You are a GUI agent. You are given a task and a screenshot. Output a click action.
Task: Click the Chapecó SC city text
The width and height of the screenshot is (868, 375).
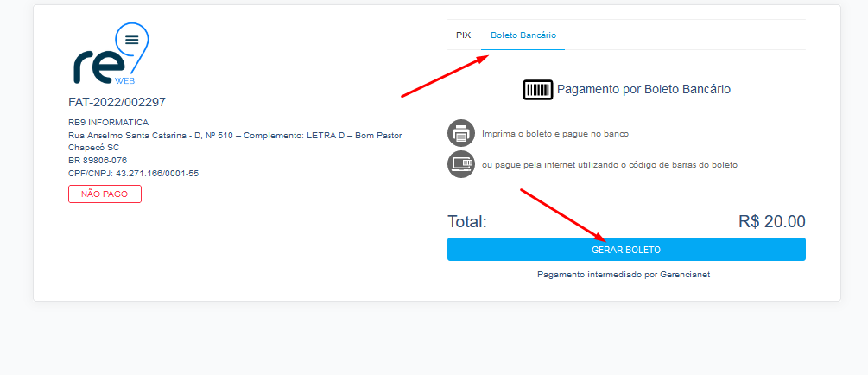[93, 148]
